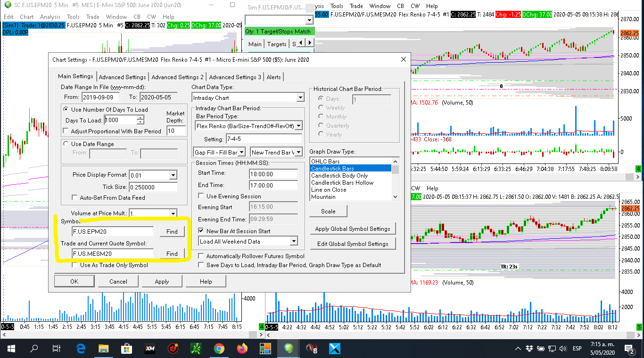The image size is (644, 358).
Task: Open the Bar Period Type dropdown
Action: click(x=298, y=126)
